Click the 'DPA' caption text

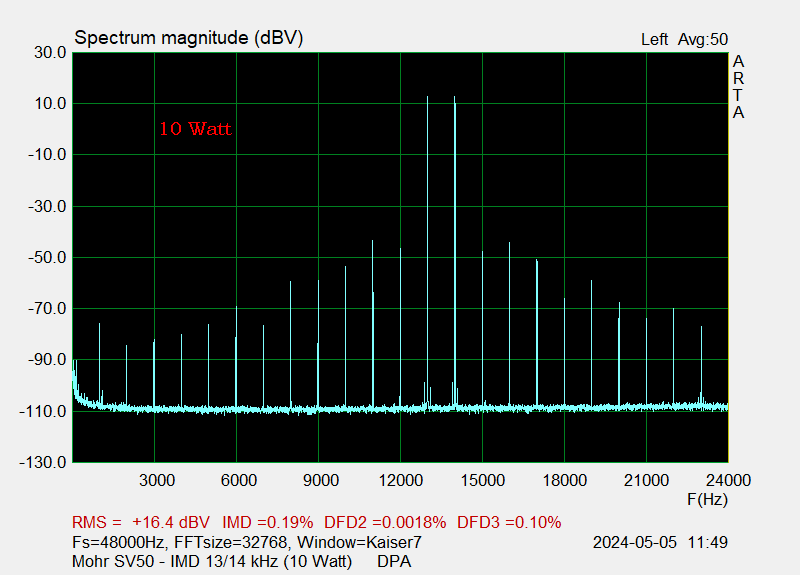394,561
